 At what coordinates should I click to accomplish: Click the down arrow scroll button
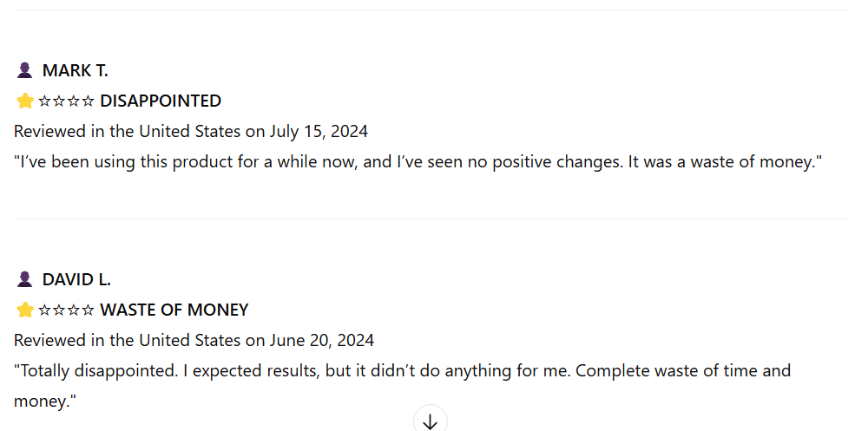pyautogui.click(x=431, y=420)
